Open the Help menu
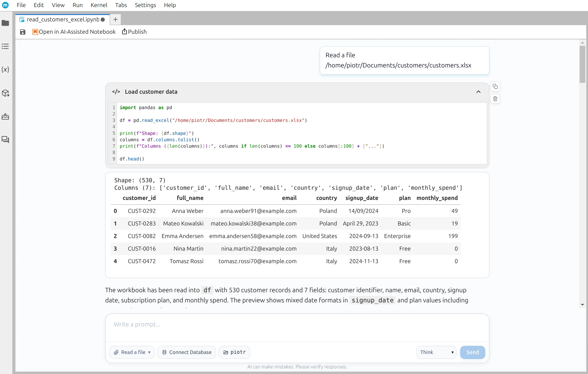Screen dimensions: 588x374 [170, 5]
